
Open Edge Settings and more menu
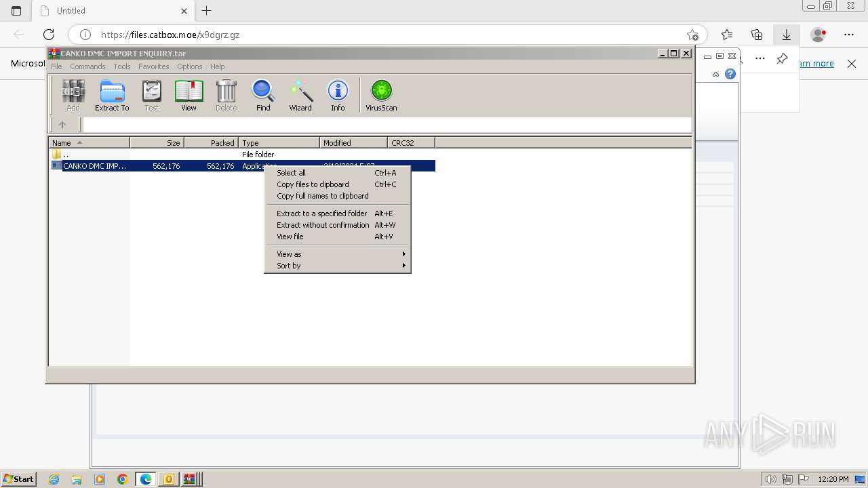849,35
